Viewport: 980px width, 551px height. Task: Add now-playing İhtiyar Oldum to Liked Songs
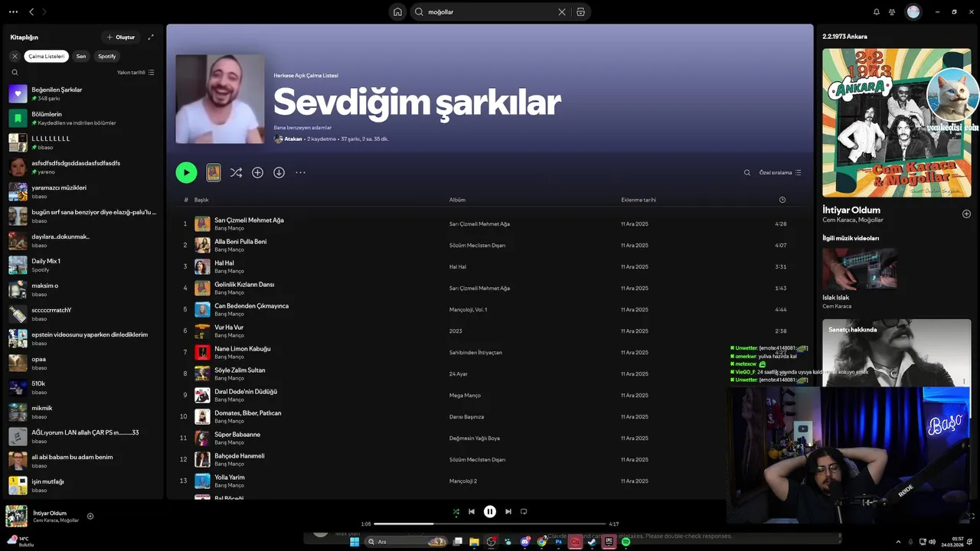pos(90,517)
